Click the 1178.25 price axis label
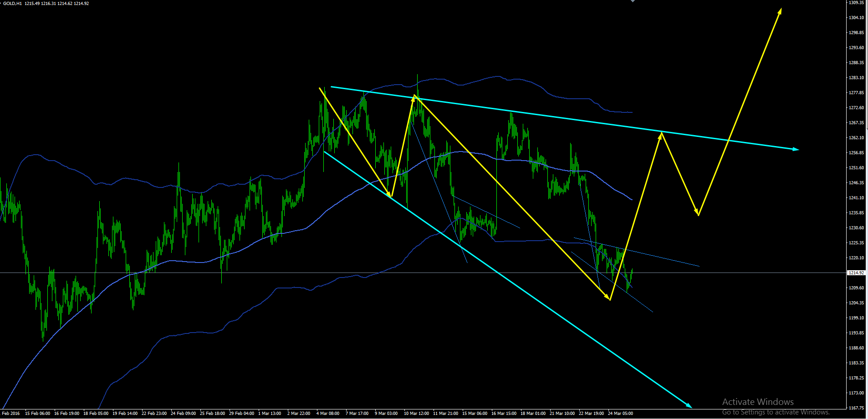This screenshot has height=419, width=868. (857, 378)
